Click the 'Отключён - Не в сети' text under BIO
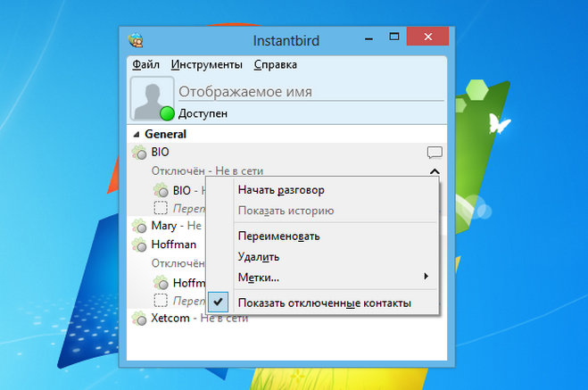588x390 pixels. pos(207,171)
